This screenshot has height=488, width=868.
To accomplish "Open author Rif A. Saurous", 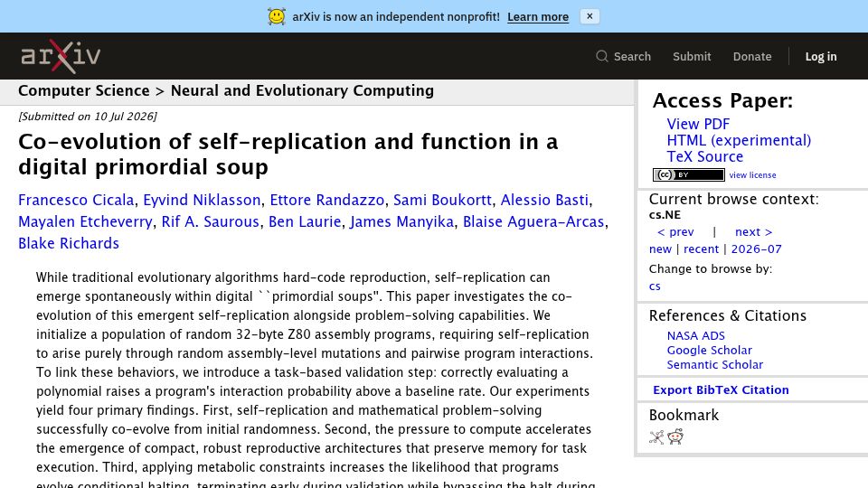I will (211, 221).
